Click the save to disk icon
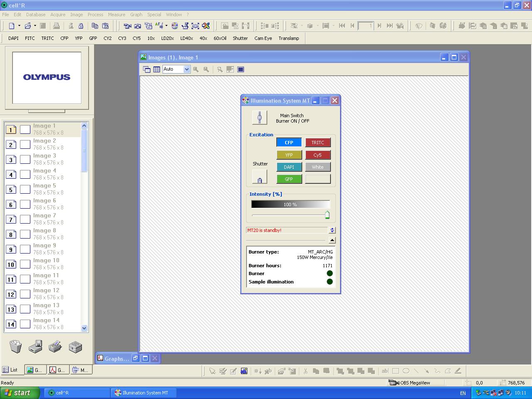Screen dimensions: 532x399 tap(35, 346)
